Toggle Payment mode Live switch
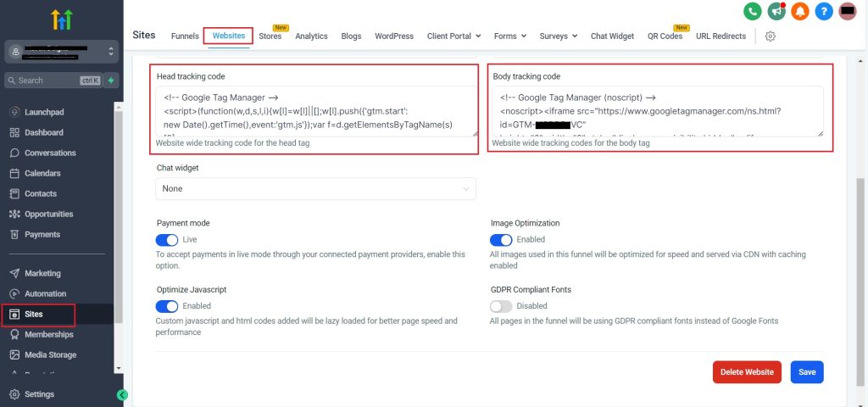The image size is (868, 407). [167, 240]
